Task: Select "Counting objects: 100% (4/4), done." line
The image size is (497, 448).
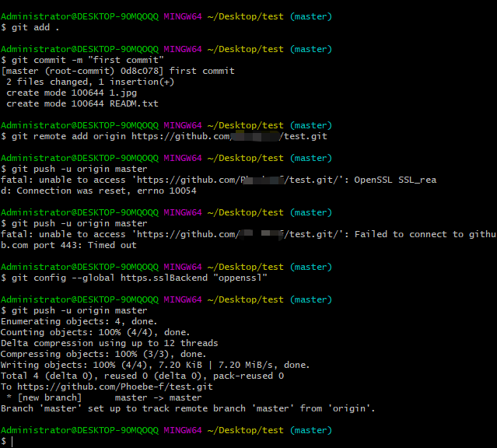Action: [x=96, y=332]
